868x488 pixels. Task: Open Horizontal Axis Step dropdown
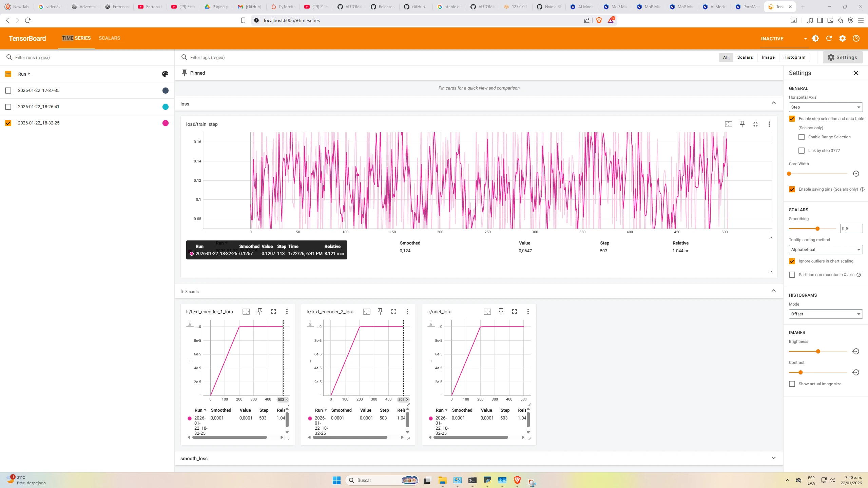click(x=825, y=107)
